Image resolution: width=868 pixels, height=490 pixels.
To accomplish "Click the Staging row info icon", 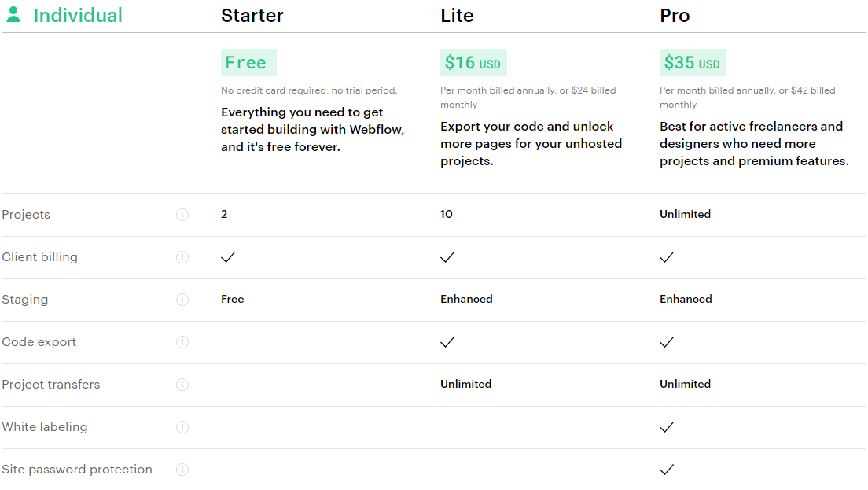I will [182, 300].
